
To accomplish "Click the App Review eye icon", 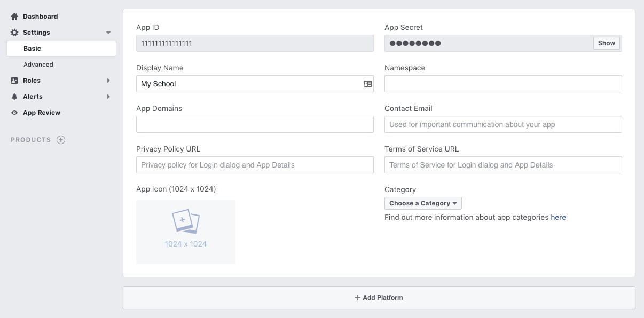I will click(x=14, y=113).
